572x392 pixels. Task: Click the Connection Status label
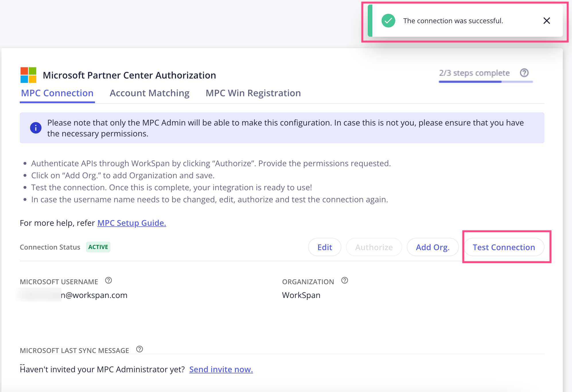coord(50,247)
